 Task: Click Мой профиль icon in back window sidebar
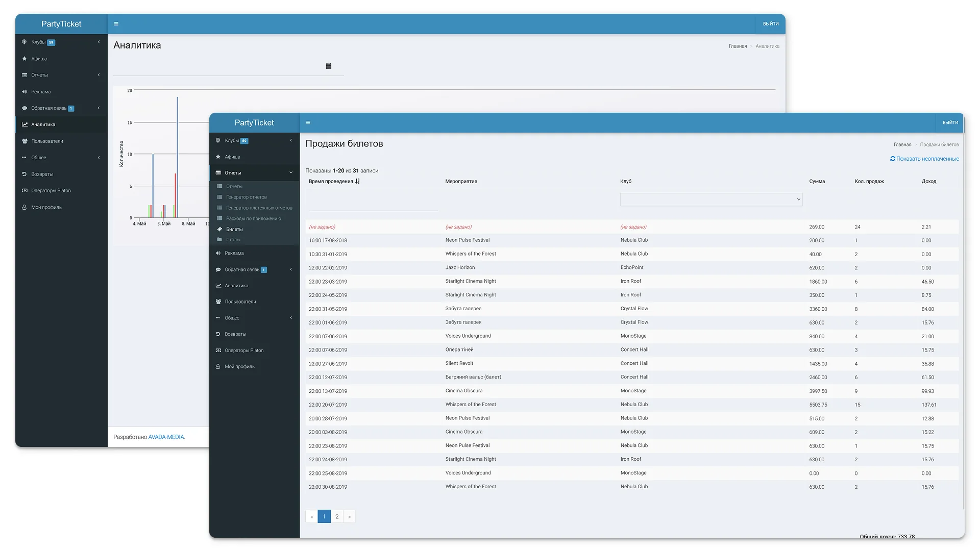[24, 207]
